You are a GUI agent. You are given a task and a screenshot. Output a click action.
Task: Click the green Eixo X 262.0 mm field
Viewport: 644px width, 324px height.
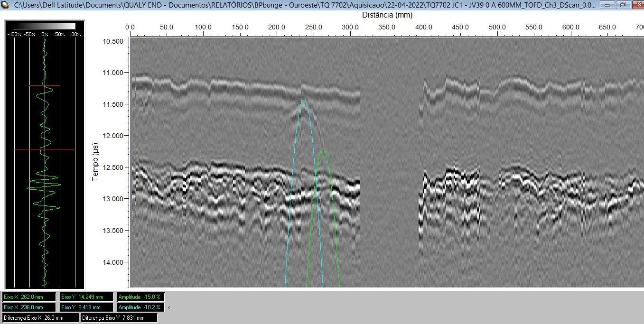coord(29,297)
